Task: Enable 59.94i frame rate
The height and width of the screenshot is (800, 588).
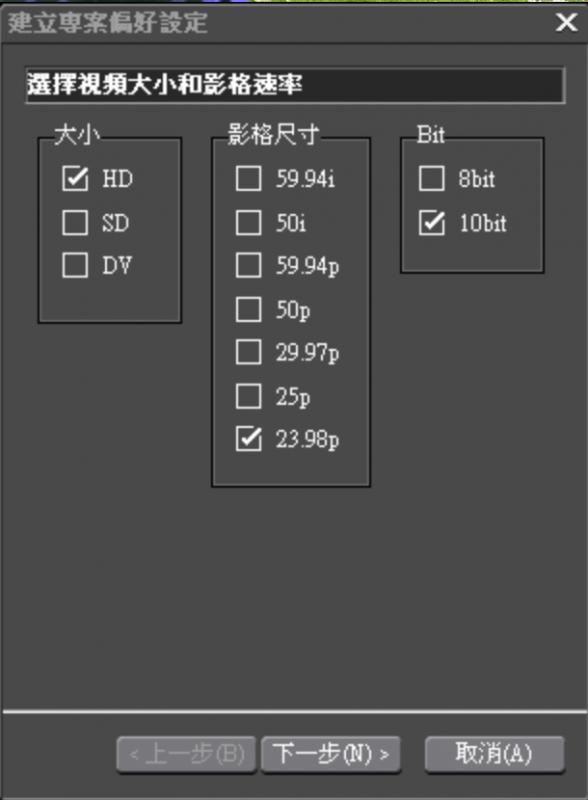Action: coord(249,179)
